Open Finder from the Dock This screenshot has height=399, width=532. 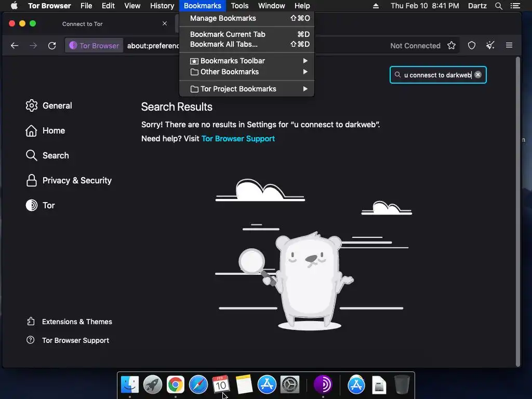[130, 385]
